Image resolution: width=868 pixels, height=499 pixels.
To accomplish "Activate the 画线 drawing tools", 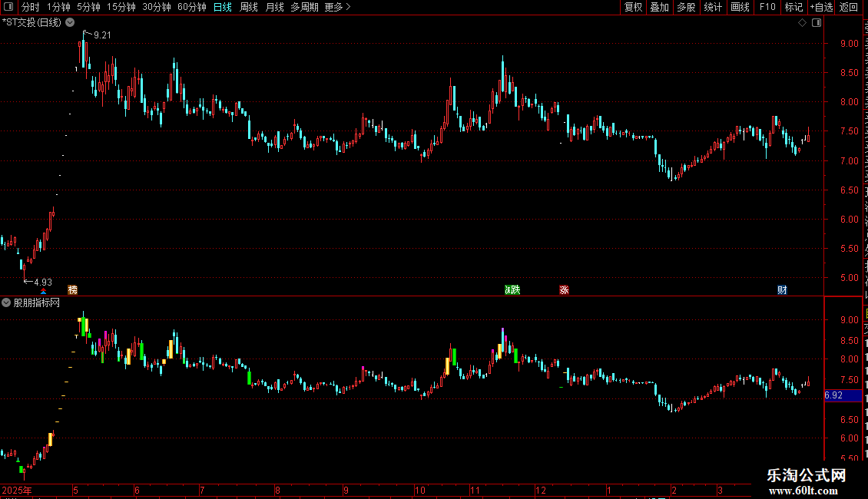I will [x=740, y=7].
